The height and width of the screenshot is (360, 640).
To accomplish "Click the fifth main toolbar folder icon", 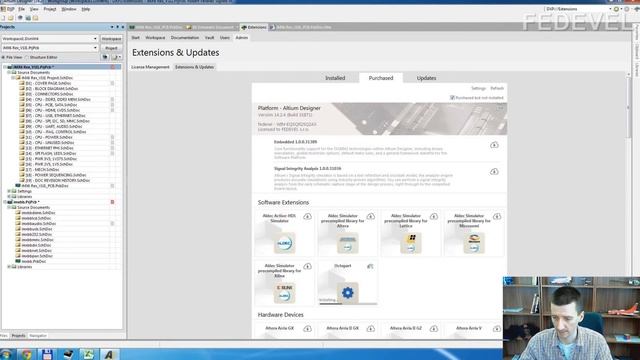I will tap(36, 18).
